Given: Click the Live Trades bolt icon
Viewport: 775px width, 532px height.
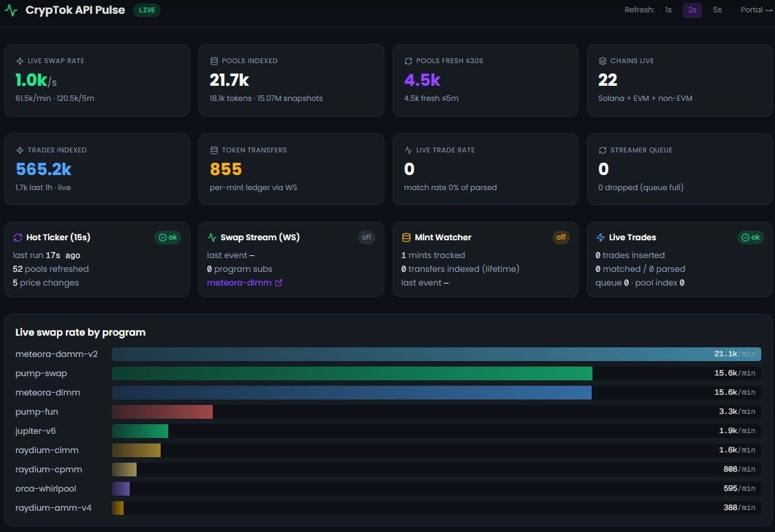Looking at the screenshot, I should click(x=601, y=238).
